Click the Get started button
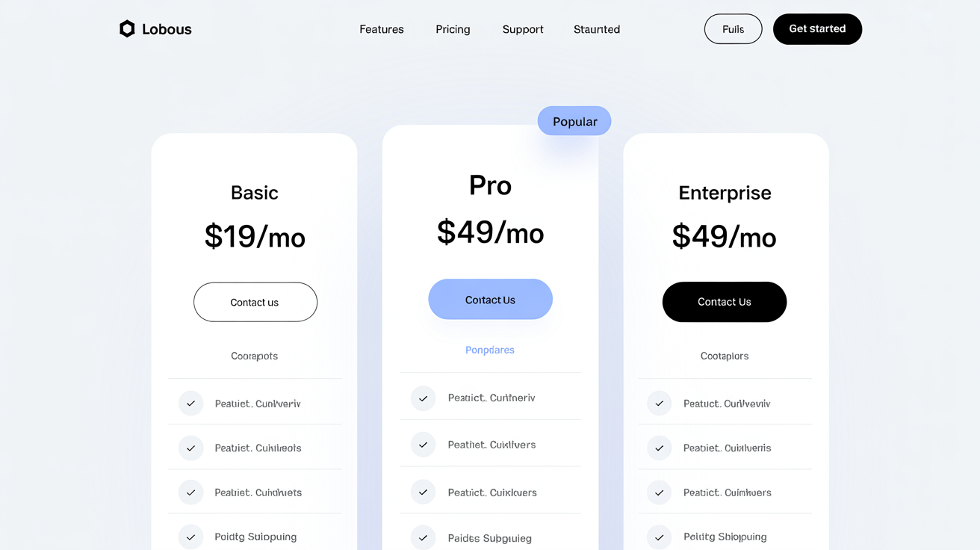Image resolution: width=980 pixels, height=550 pixels. pyautogui.click(x=817, y=28)
